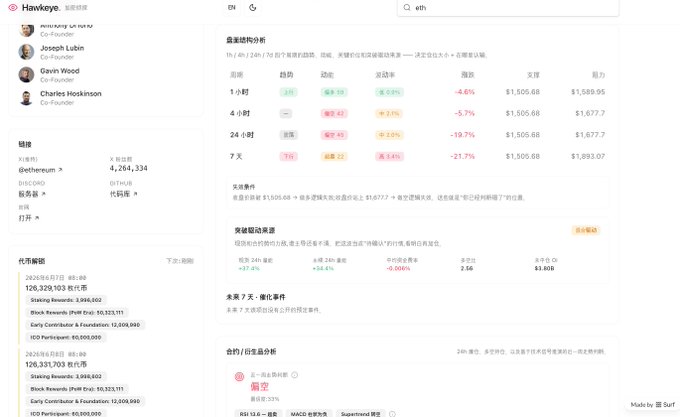Click external arrow icon beside 打开
680x417 pixels.
(37, 218)
